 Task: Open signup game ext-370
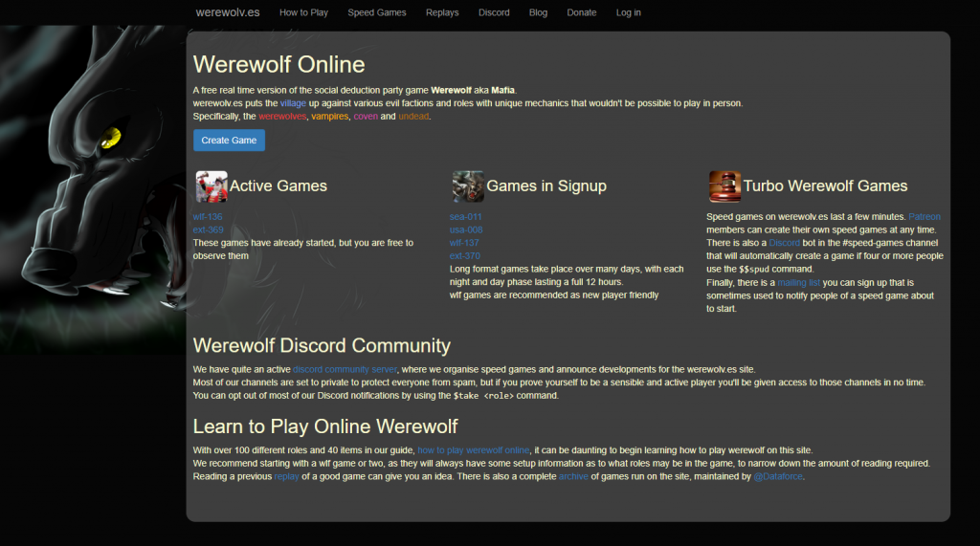click(x=465, y=256)
